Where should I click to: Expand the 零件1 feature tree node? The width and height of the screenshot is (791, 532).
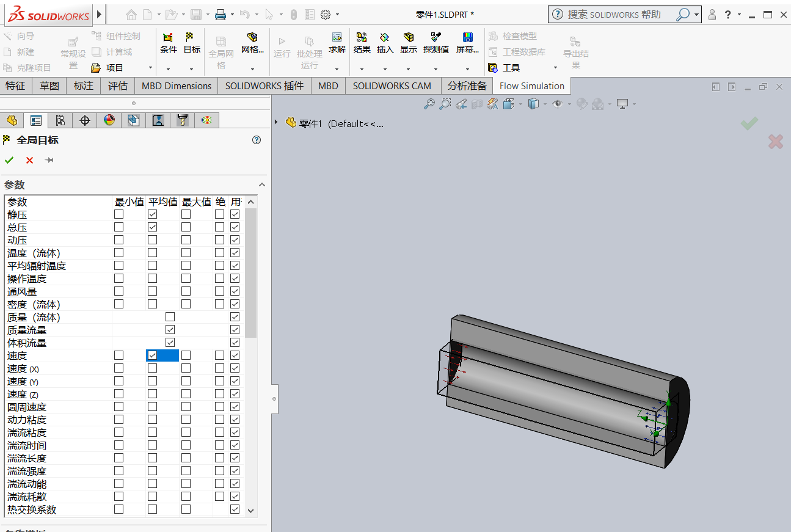coord(277,123)
